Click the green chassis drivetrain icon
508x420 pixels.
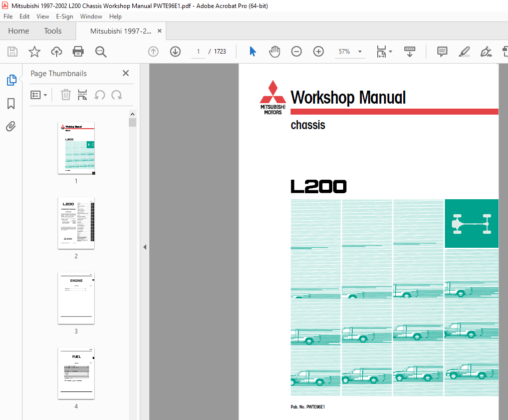[471, 223]
